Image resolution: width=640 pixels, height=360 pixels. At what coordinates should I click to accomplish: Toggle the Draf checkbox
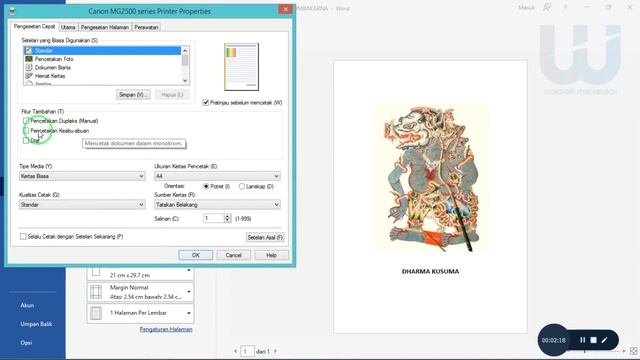click(x=26, y=140)
